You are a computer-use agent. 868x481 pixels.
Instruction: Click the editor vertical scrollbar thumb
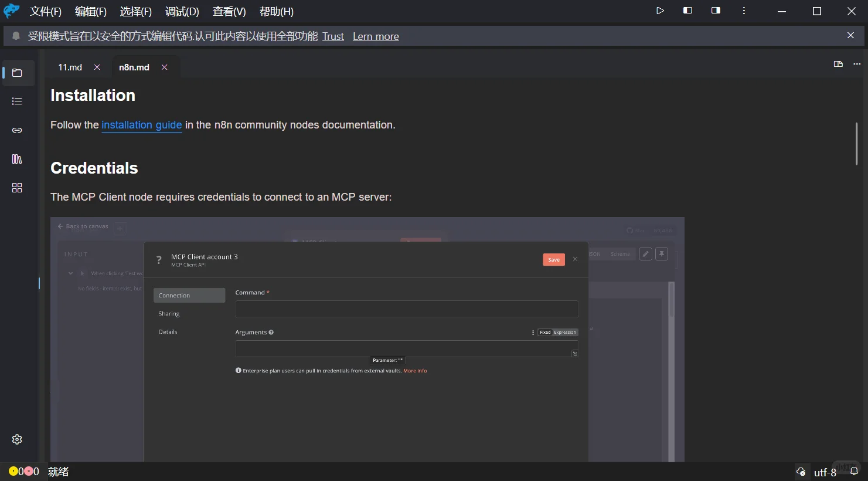pyautogui.click(x=856, y=144)
